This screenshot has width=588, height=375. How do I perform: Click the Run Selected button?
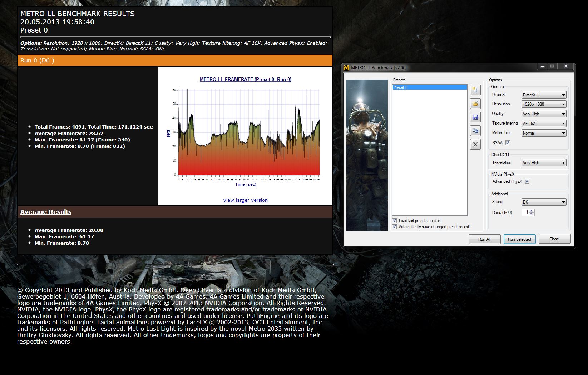[519, 239]
